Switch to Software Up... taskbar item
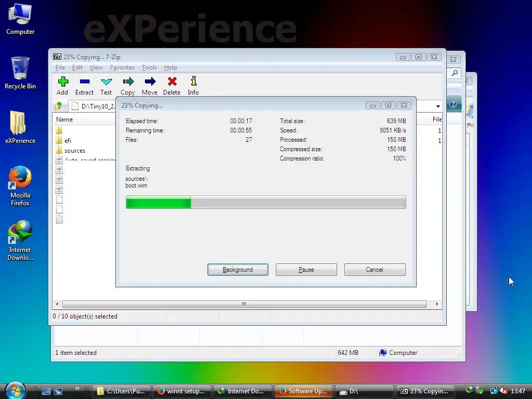Viewport: 532px width, 399px height. click(x=303, y=391)
